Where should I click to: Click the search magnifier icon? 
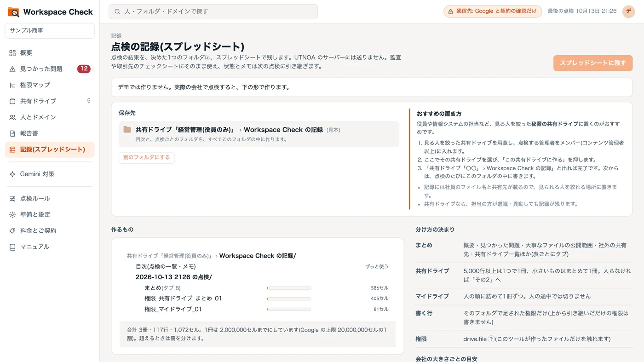click(117, 11)
